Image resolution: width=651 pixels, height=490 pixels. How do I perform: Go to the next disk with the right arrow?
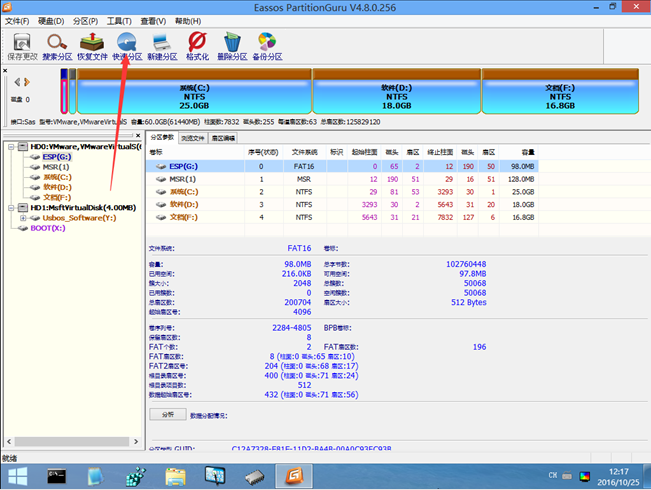pos(27,82)
